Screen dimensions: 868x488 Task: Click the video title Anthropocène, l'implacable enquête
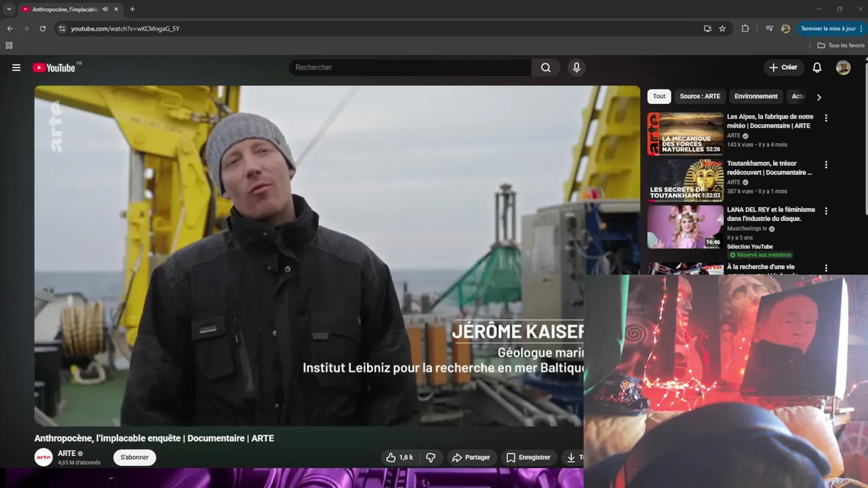pos(154,439)
